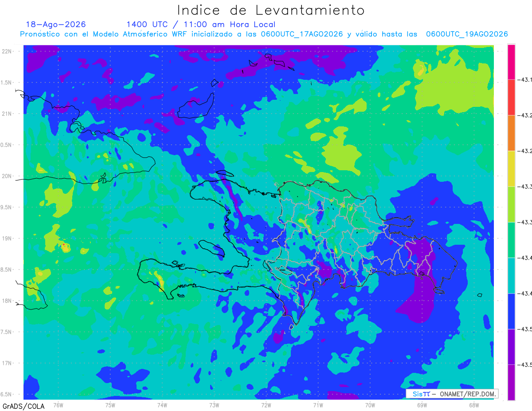Click the '74W' longitude label
Screen dimensions: 532x411
point(162,405)
